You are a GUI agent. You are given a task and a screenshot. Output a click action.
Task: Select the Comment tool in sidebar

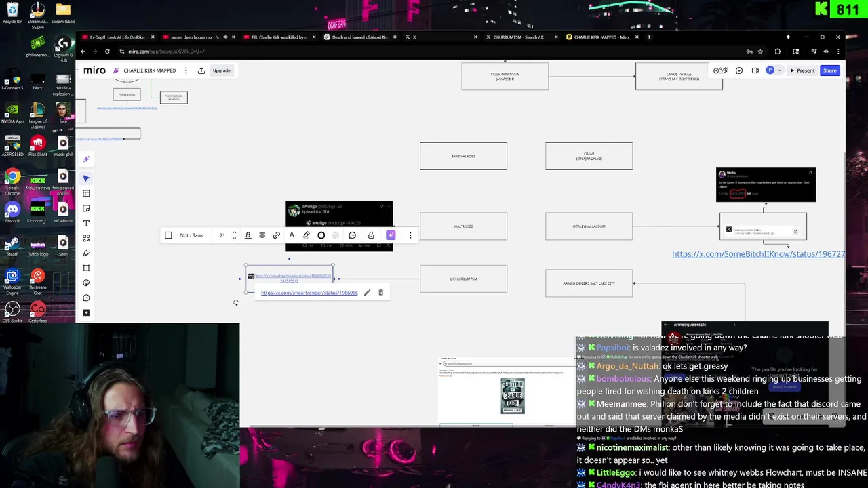(x=86, y=298)
